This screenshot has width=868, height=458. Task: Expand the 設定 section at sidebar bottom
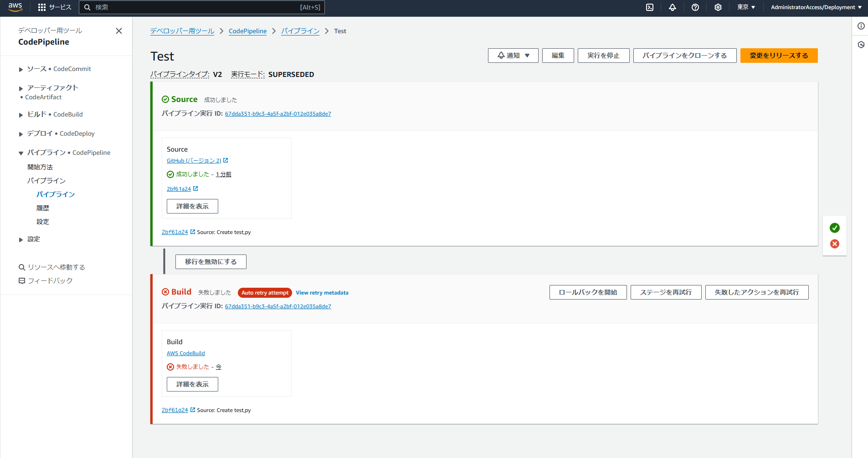[21, 239]
